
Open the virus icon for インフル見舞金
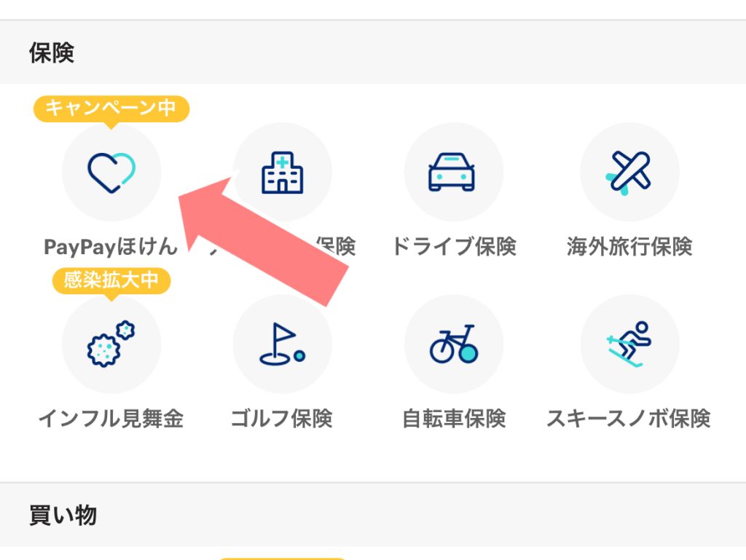111,344
